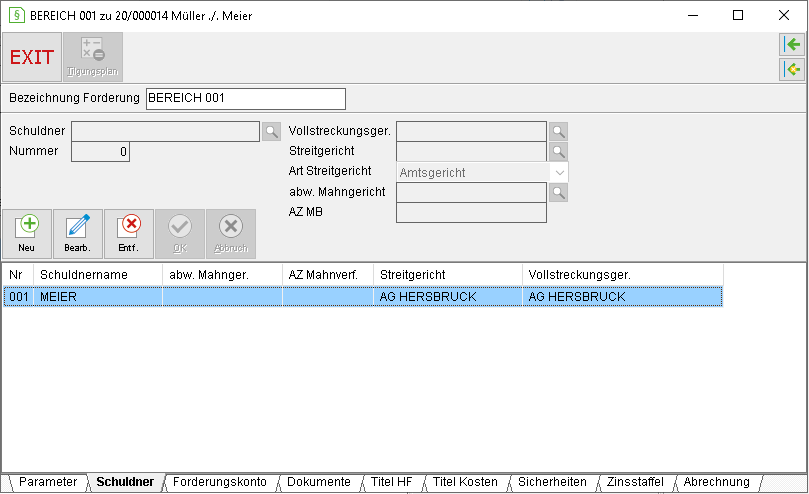Minimize the BEREICH 001 window
809x494 pixels.
[x=693, y=15]
